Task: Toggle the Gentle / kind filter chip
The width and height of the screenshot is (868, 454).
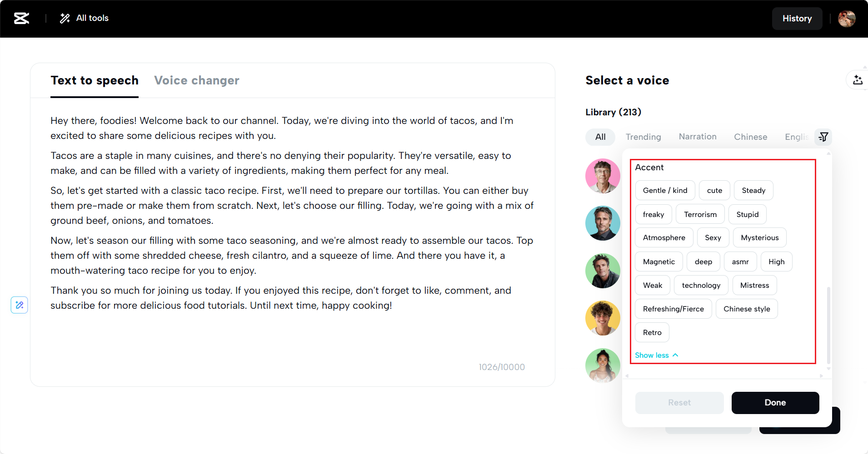Action: pyautogui.click(x=665, y=190)
